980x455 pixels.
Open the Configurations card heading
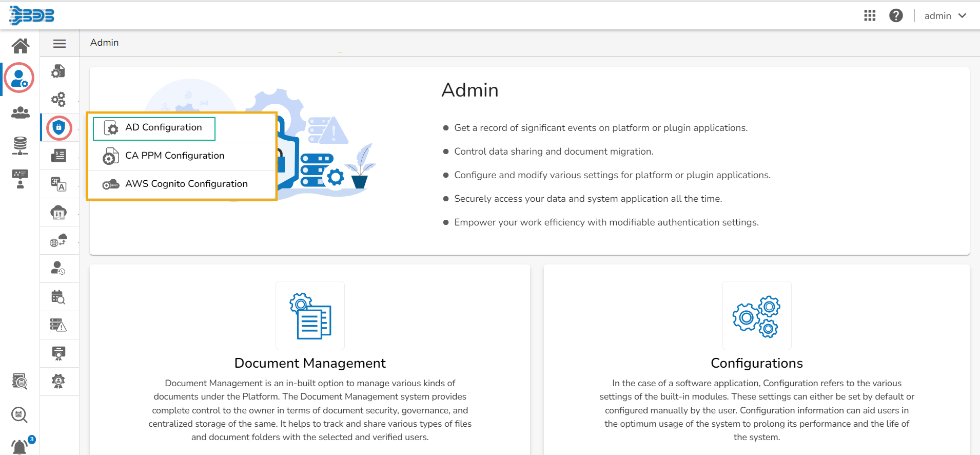click(x=757, y=363)
